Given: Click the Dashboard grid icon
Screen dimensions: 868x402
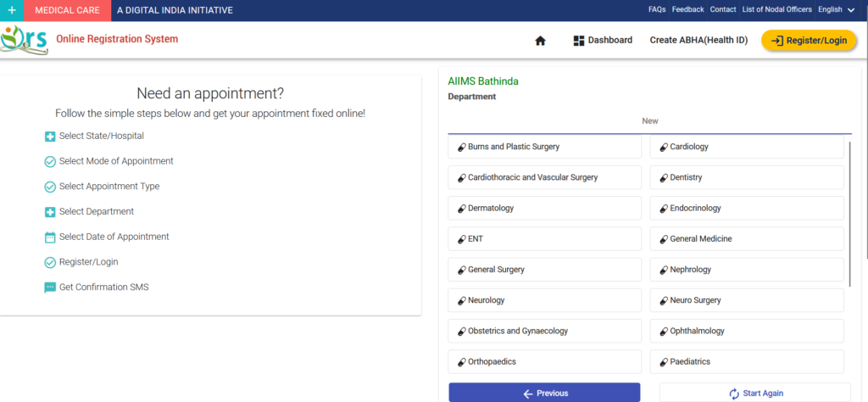Looking at the screenshot, I should [580, 41].
